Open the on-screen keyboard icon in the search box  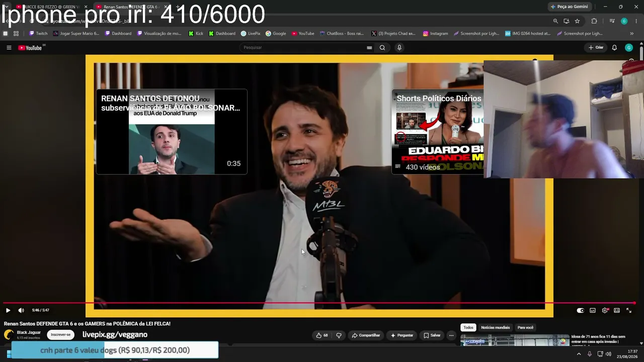click(x=369, y=48)
